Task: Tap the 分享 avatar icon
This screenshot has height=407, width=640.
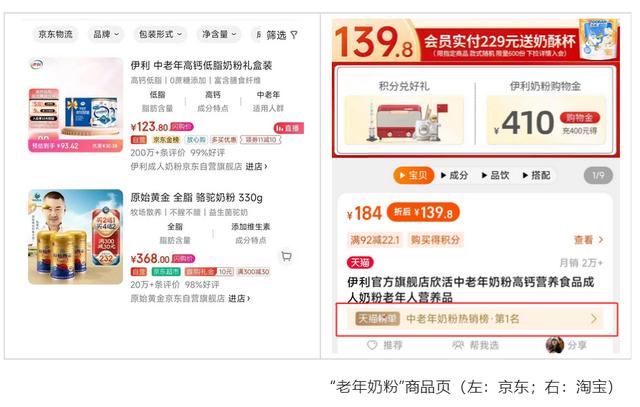Action: [555, 345]
